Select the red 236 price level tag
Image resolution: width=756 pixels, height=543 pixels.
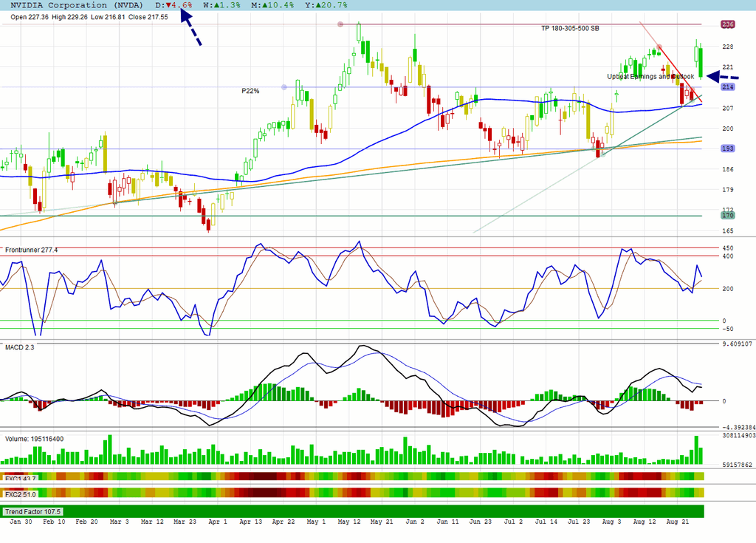point(727,24)
